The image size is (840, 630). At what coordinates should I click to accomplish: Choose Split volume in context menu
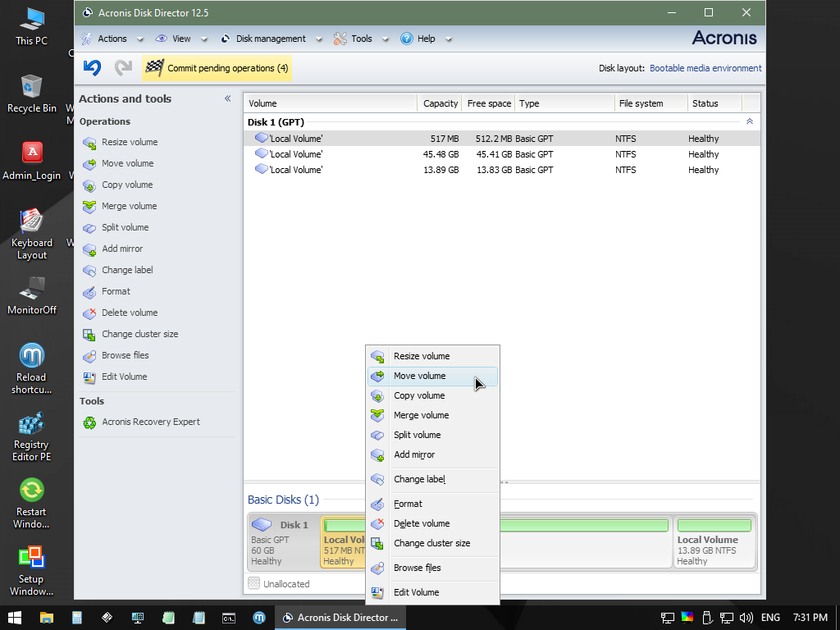point(433,435)
